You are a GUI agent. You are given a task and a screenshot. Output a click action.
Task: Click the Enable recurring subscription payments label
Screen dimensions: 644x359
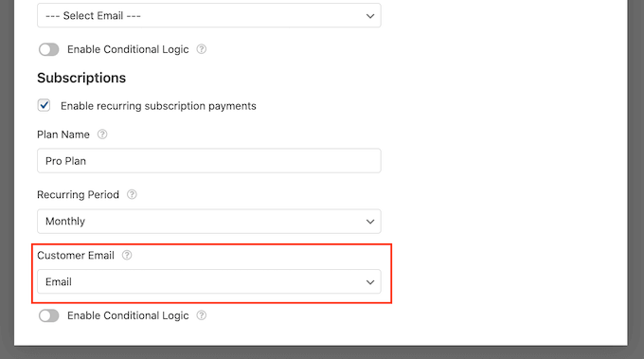158,106
